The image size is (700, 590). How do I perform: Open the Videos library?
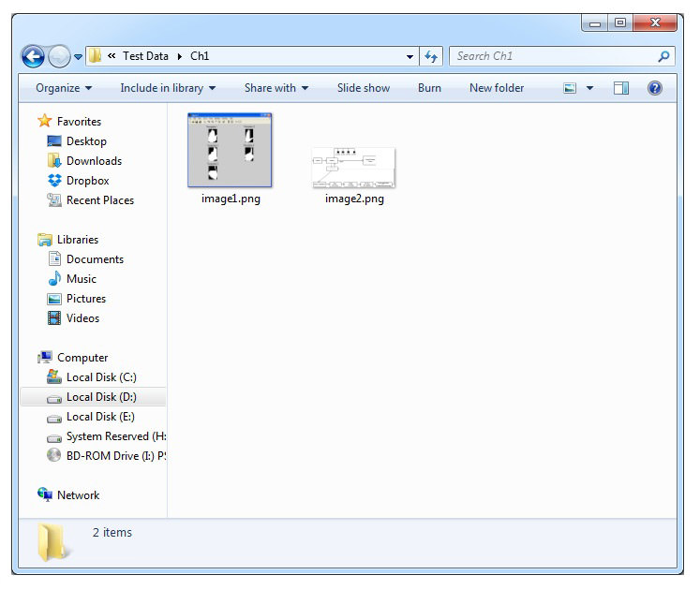(x=83, y=318)
